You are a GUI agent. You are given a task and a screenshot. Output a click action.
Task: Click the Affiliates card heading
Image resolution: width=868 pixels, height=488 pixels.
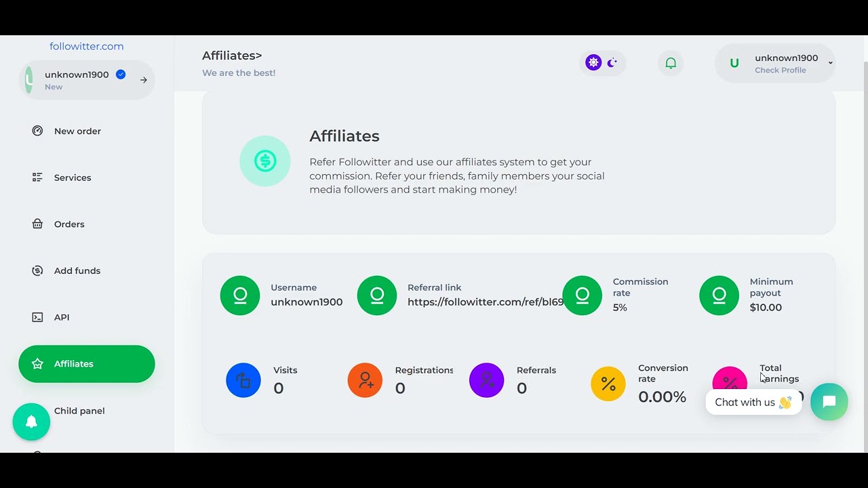coord(344,136)
